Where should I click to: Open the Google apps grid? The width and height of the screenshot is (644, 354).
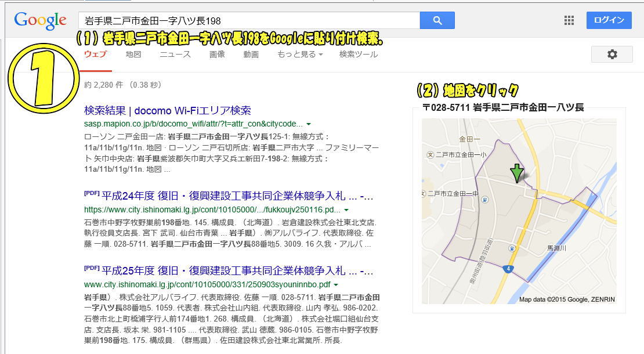point(569,20)
